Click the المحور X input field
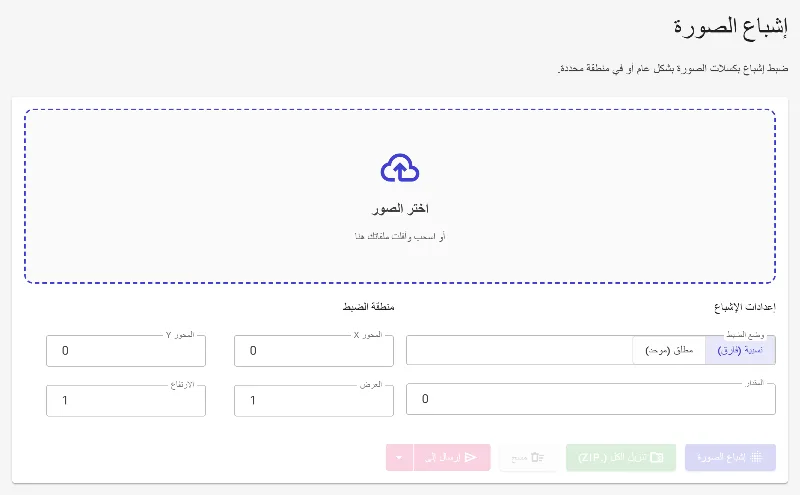800x495 pixels. [x=314, y=351]
